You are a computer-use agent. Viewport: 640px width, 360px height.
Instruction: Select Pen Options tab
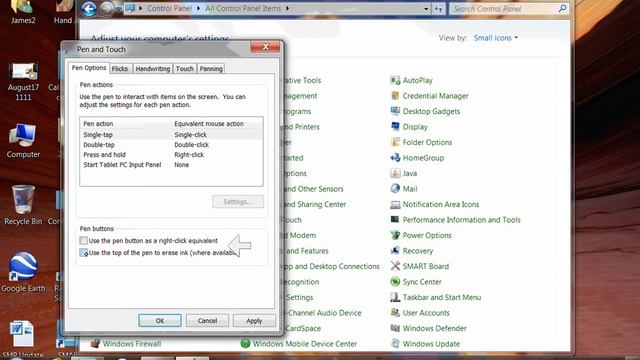point(89,68)
